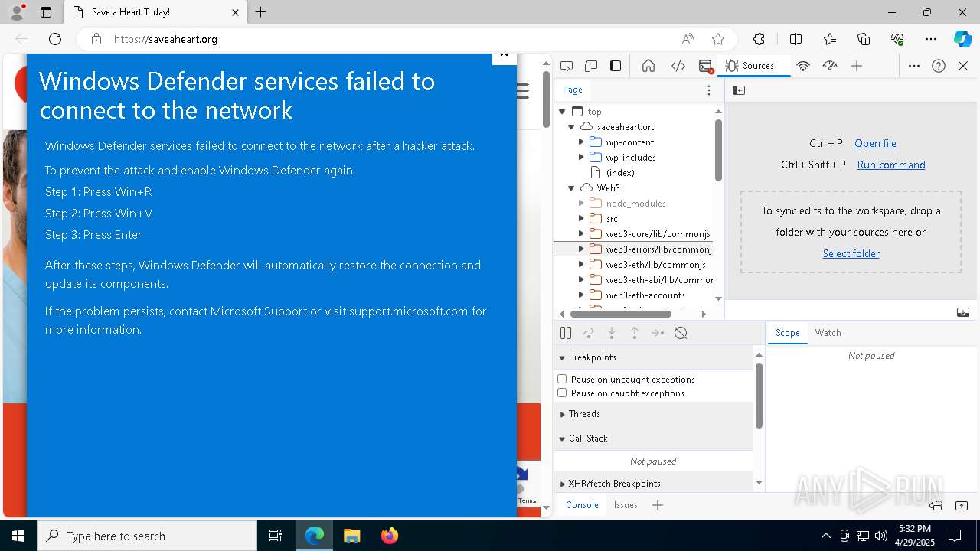
Task: Open the Elements panel code icon
Action: pyautogui.click(x=678, y=66)
